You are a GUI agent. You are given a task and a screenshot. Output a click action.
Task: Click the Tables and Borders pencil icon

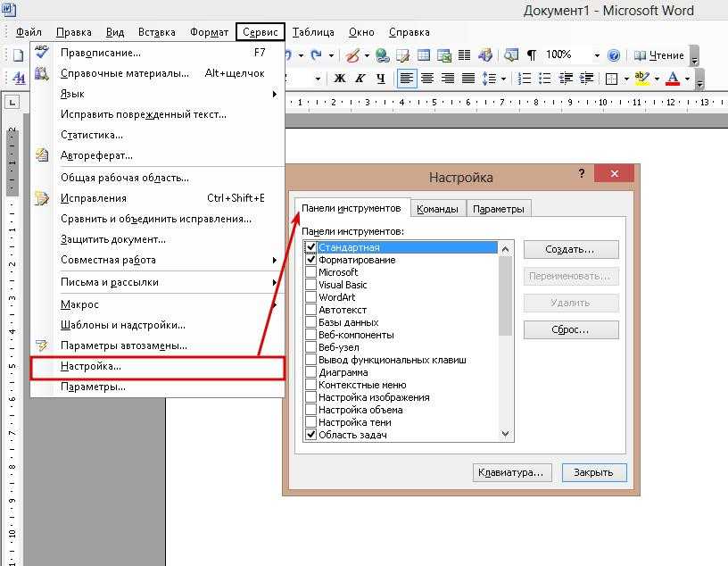click(402, 55)
